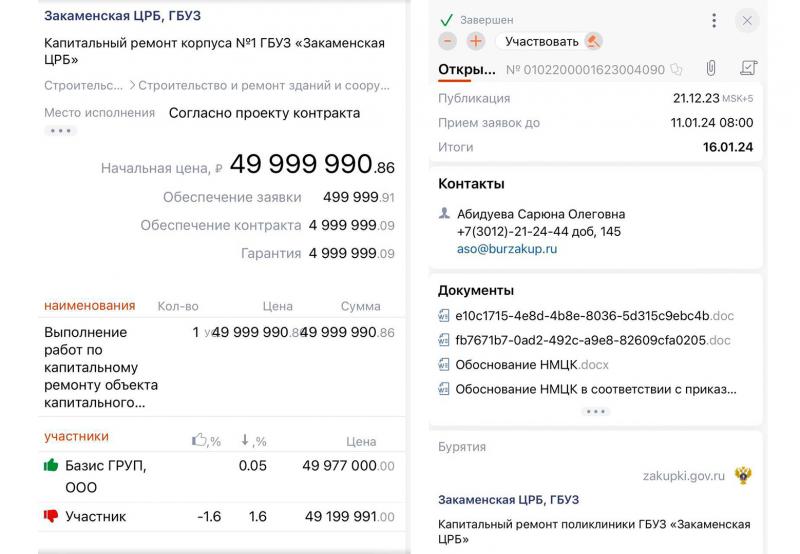Open the contract document icon
The width and height of the screenshot is (800, 554).
tap(747, 69)
